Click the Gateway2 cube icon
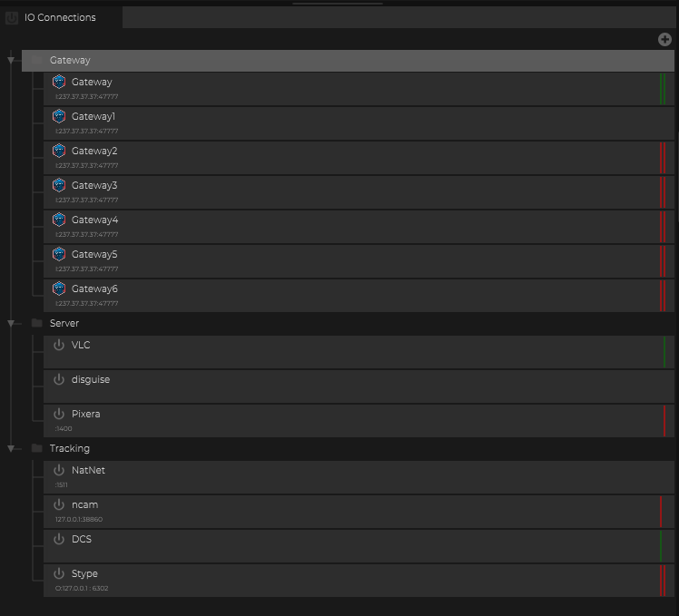 click(x=59, y=151)
